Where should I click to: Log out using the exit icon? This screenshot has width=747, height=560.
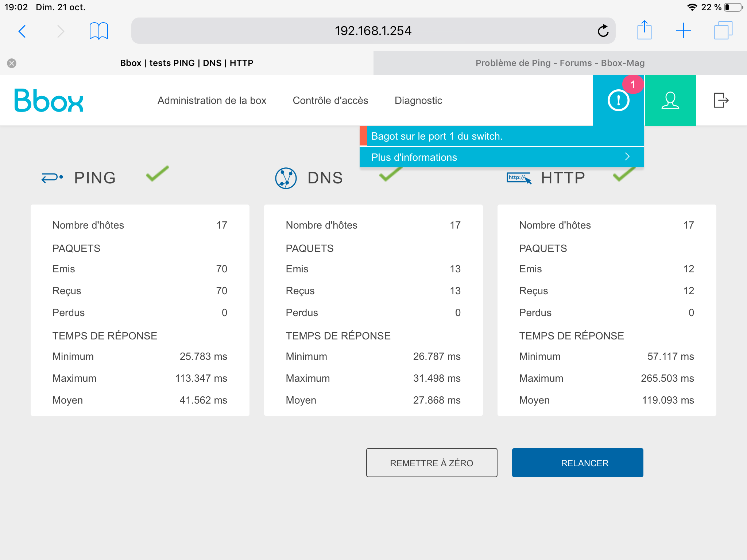pyautogui.click(x=721, y=100)
